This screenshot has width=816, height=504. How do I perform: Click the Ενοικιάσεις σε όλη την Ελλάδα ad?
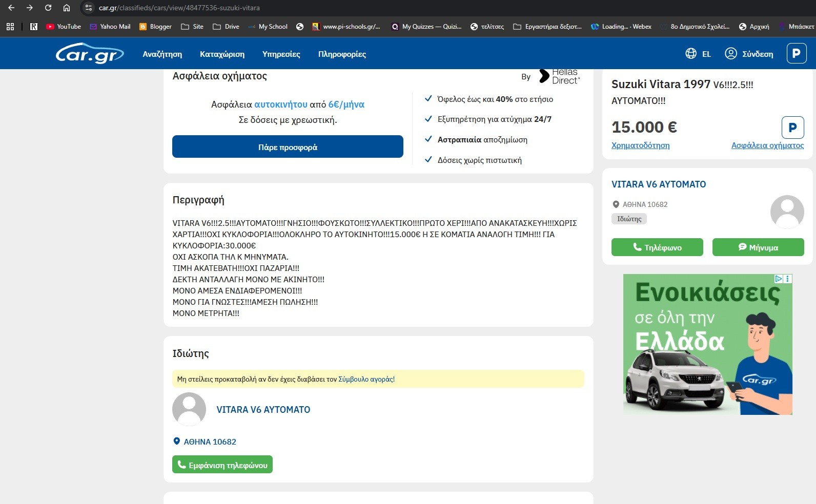708,344
